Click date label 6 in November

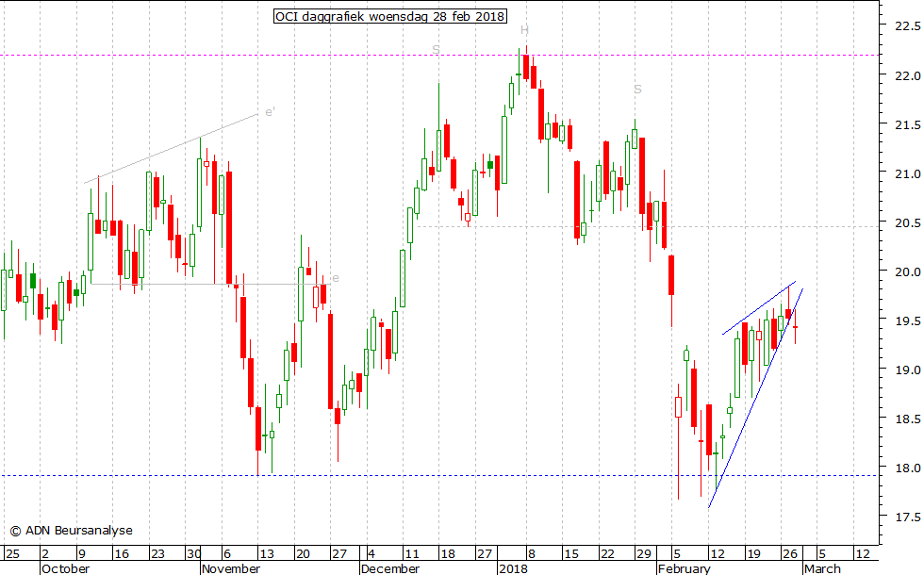[x=227, y=554]
